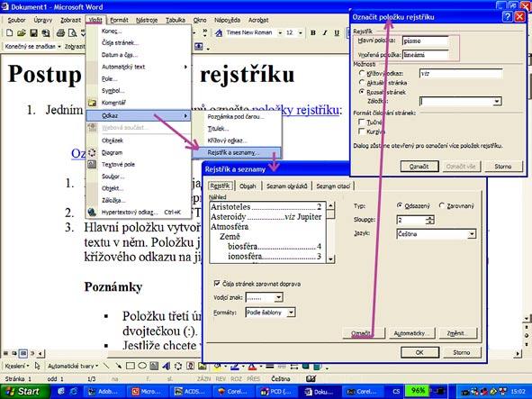
Task: Choose the Oval drawing tool
Action: (x=142, y=366)
